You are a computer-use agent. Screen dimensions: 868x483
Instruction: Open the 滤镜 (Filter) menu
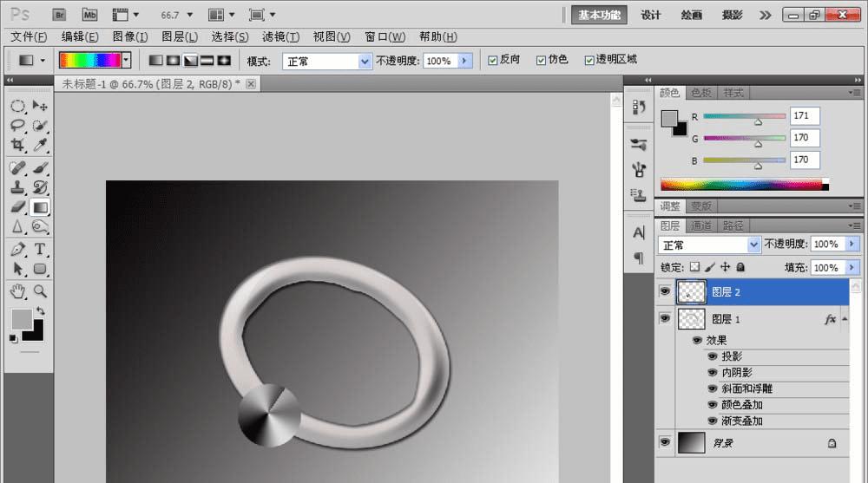(x=280, y=36)
